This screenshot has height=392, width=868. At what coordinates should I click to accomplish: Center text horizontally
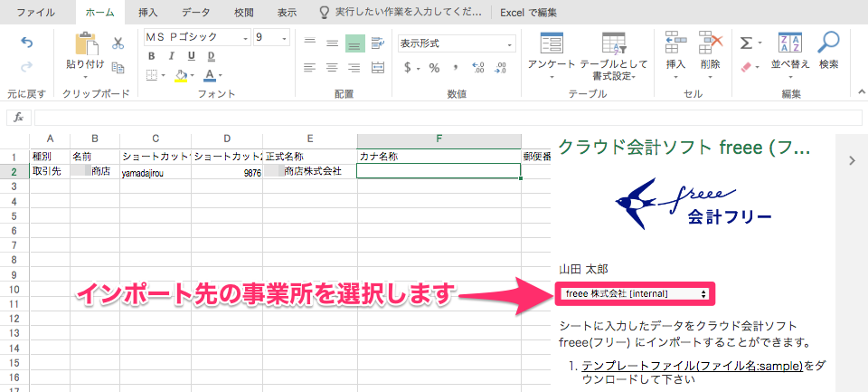(332, 68)
